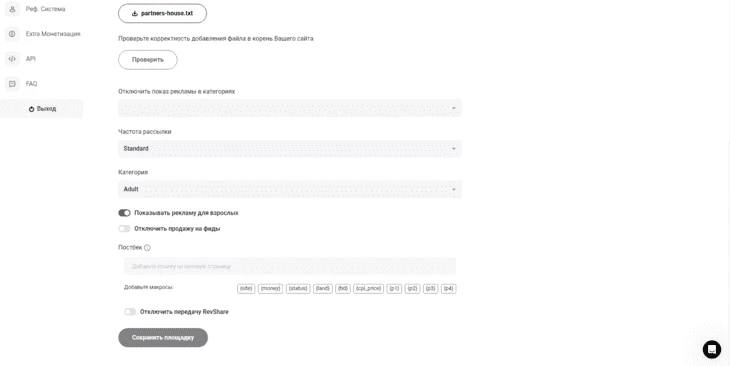Screen dimensions: 730x366
Task: Click the Выход power icon
Action: (x=32, y=109)
